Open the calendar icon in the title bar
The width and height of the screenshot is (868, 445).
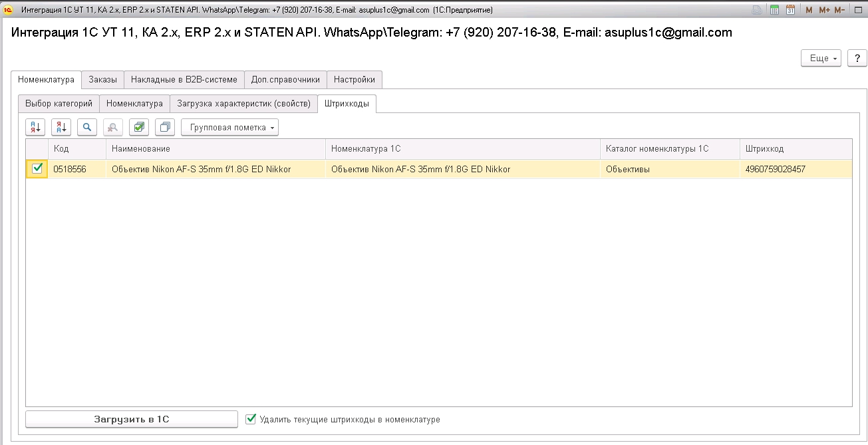790,10
